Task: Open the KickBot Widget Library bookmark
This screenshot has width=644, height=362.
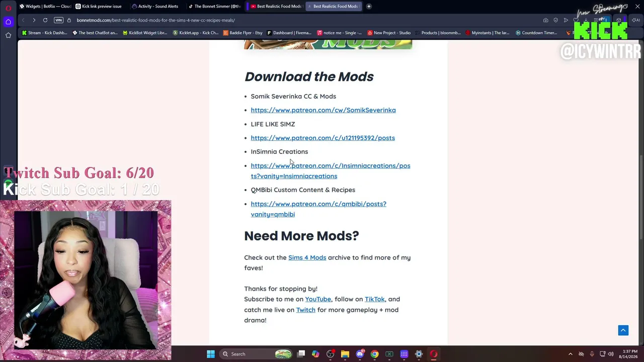Action: coord(144,33)
